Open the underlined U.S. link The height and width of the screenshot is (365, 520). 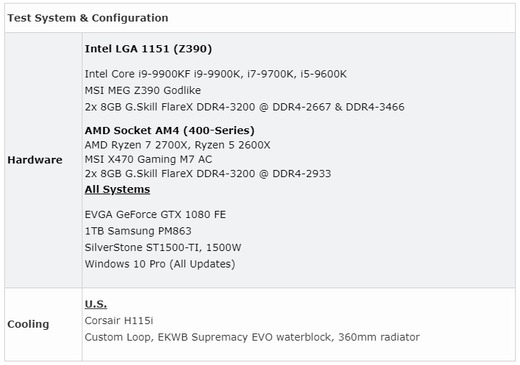[96, 304]
